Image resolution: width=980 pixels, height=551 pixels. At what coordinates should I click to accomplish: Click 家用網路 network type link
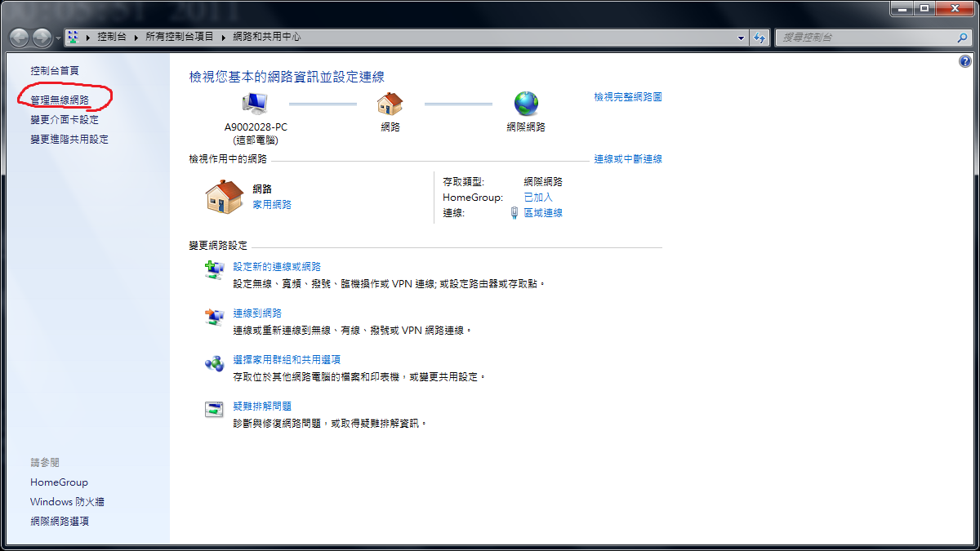(272, 205)
